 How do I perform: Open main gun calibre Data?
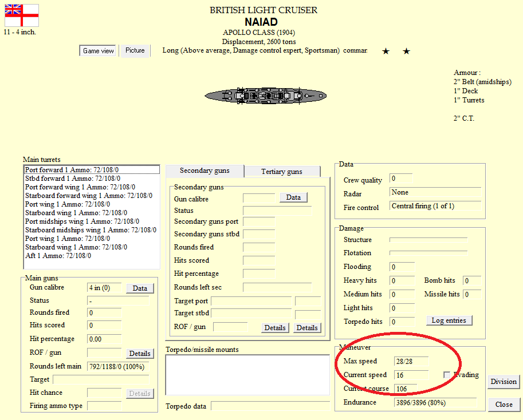pyautogui.click(x=140, y=288)
